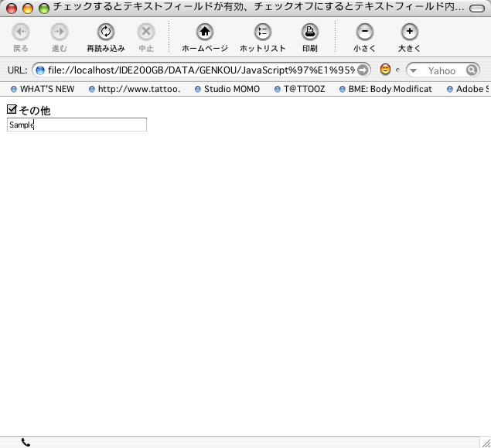Viewport: 491px width, 448px height.
Task: Open the search engine dropdown arrow
Action: click(x=414, y=71)
